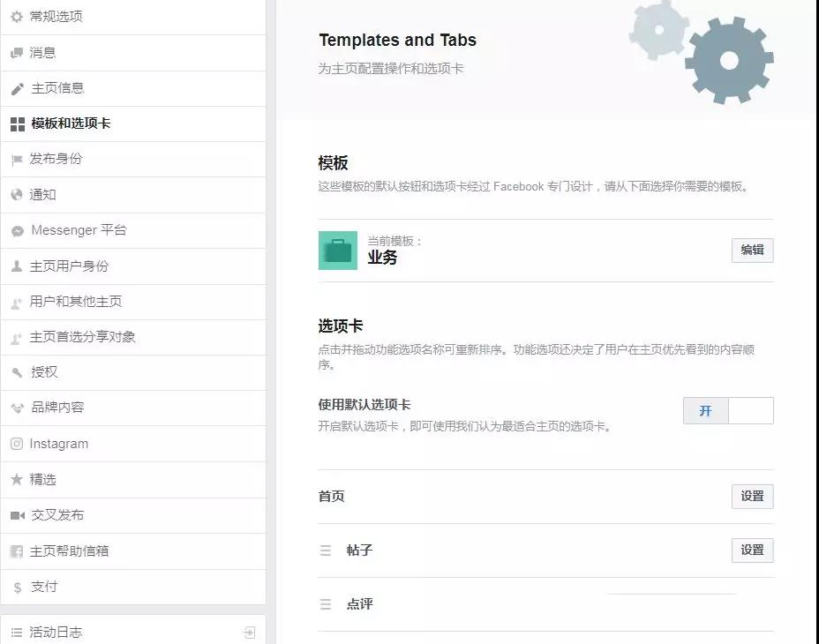819x644 pixels.
Task: Open 主页用户身份 settings section
Action: pos(133,266)
